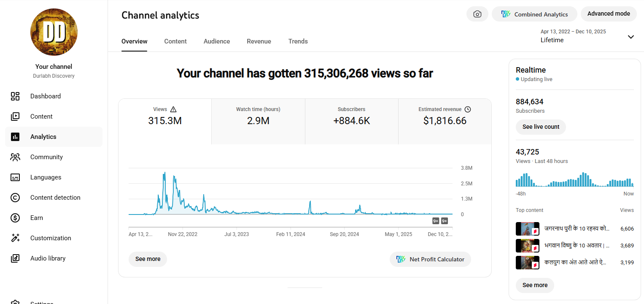644x304 pixels.
Task: Open Earn dollar sign icon
Action: (x=15, y=218)
